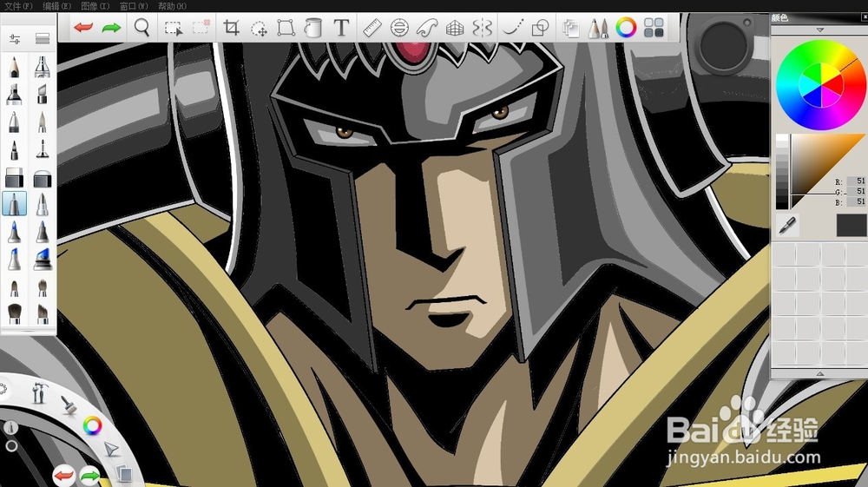This screenshot has height=487, width=868.
Task: Click the four-squares UI layout icon
Action: point(654,27)
